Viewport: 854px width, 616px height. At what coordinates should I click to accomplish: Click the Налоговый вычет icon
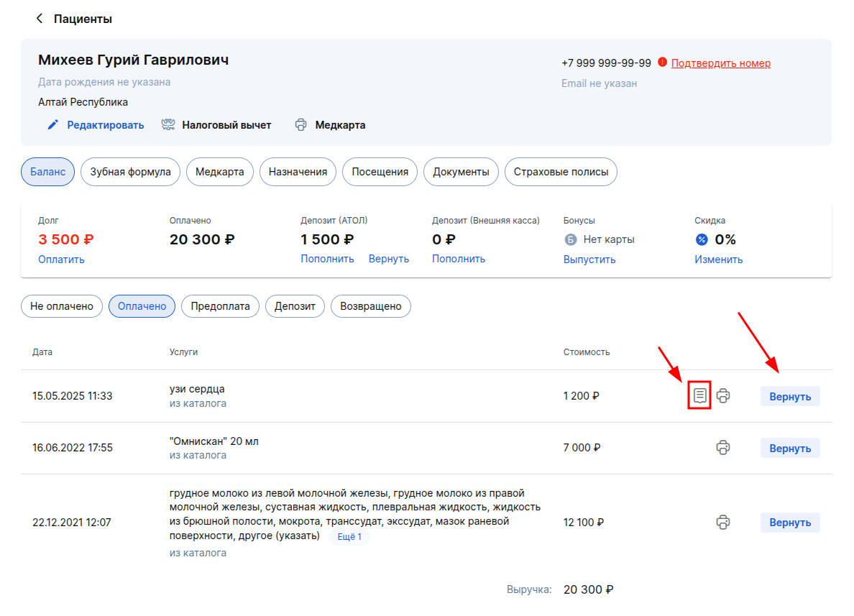click(x=168, y=125)
